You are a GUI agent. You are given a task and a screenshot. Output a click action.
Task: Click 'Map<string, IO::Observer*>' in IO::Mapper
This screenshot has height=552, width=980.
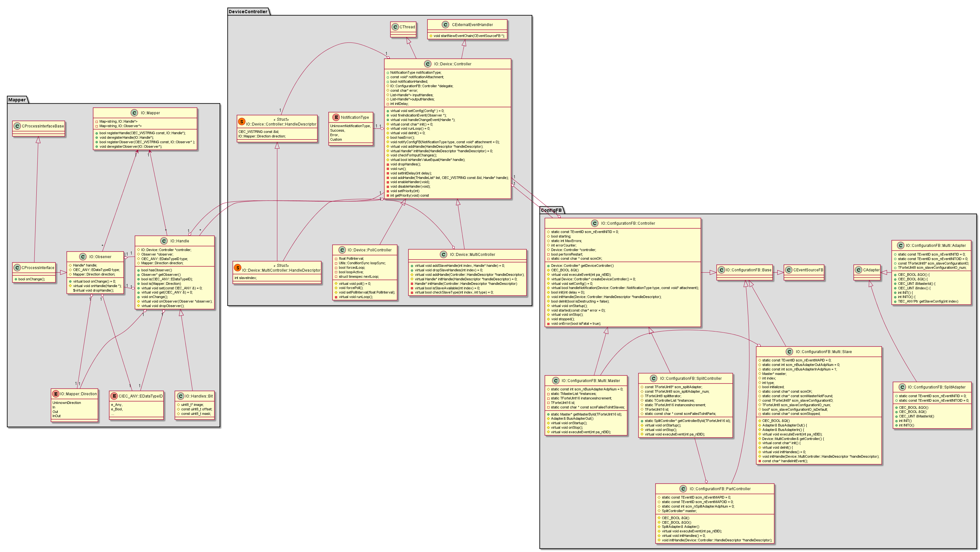point(120,126)
